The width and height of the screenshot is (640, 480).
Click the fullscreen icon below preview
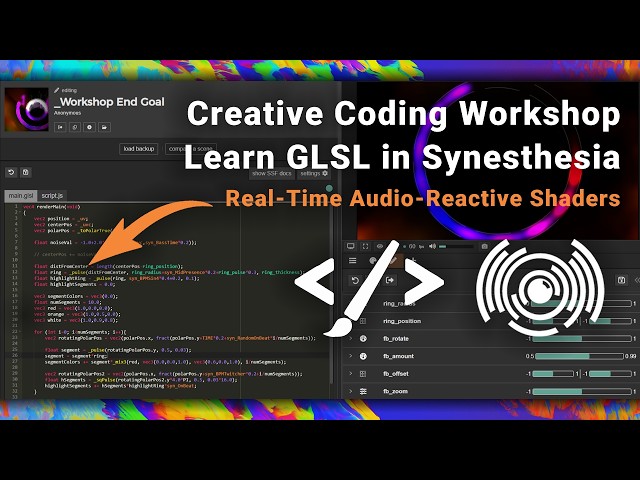[365, 246]
